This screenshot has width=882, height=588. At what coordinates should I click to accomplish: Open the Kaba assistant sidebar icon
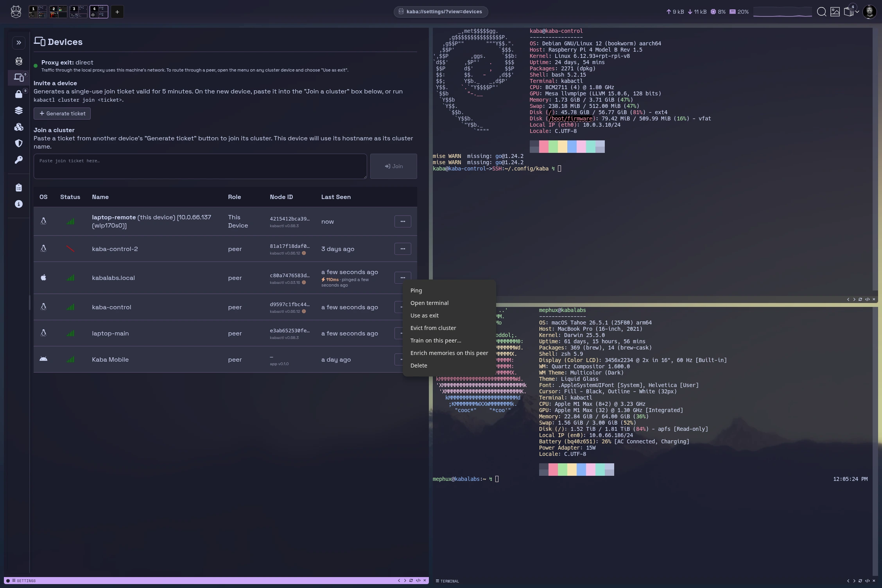pos(19,61)
